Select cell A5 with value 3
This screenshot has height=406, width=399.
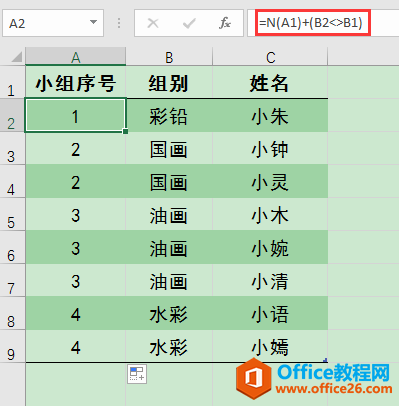click(76, 214)
